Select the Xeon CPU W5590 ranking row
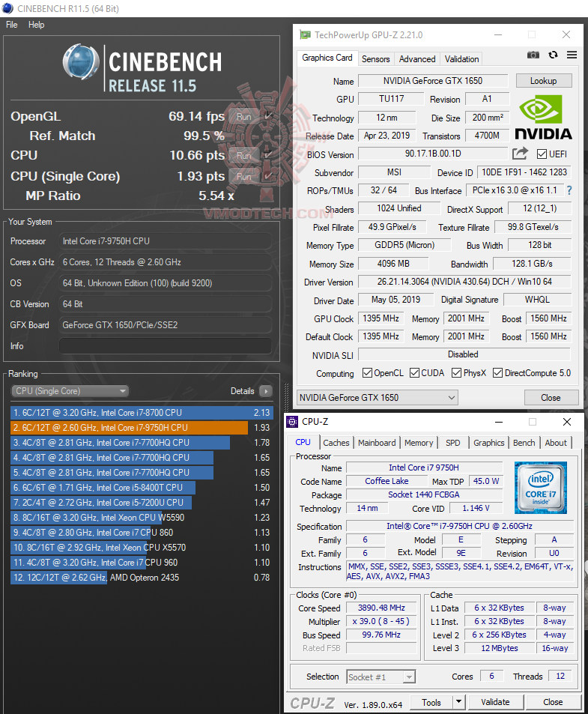Image resolution: width=588 pixels, height=714 pixels. [x=142, y=517]
